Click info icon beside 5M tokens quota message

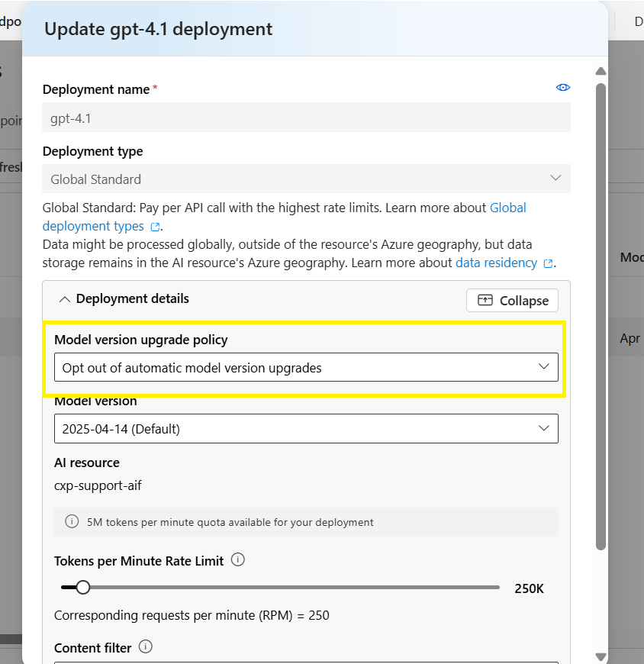point(72,521)
